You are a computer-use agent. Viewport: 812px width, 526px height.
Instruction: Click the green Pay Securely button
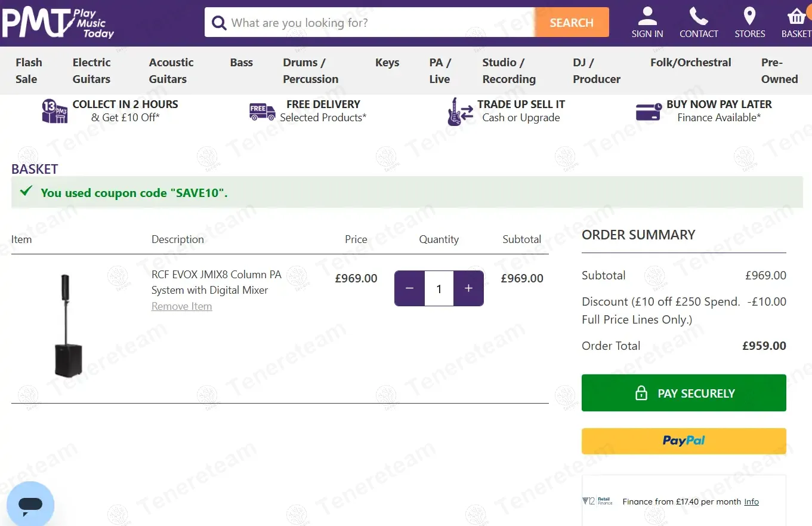coord(684,393)
